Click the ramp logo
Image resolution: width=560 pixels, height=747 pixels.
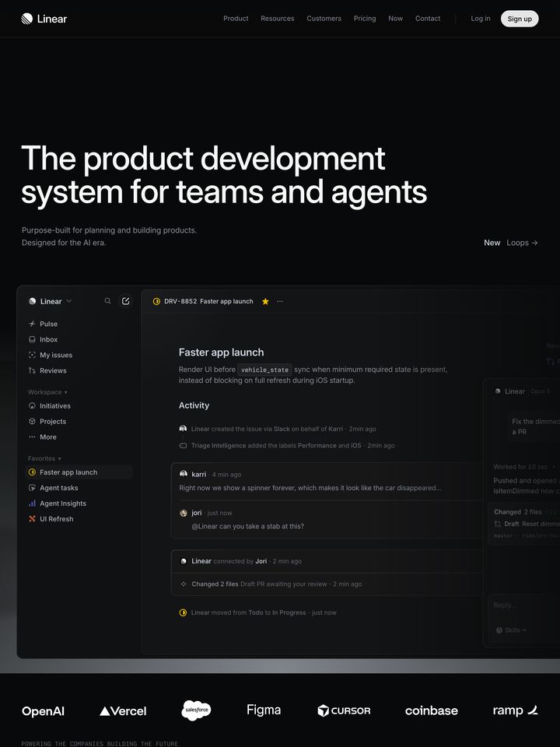[x=515, y=710]
